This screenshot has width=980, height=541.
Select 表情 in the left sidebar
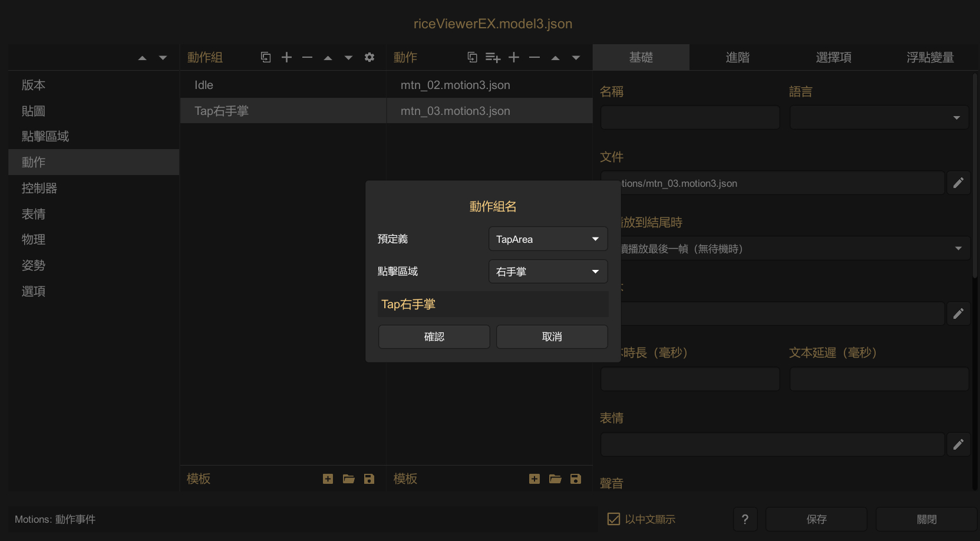(34, 214)
